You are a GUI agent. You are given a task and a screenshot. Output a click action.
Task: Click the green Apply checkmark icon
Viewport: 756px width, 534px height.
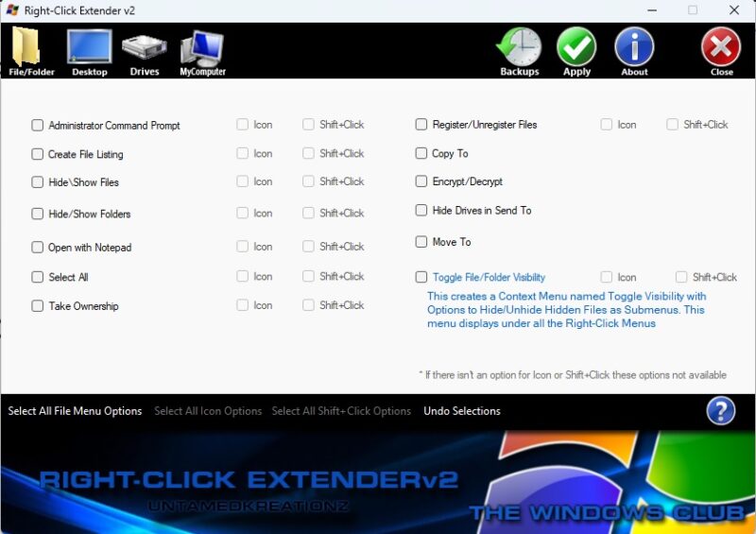point(576,47)
